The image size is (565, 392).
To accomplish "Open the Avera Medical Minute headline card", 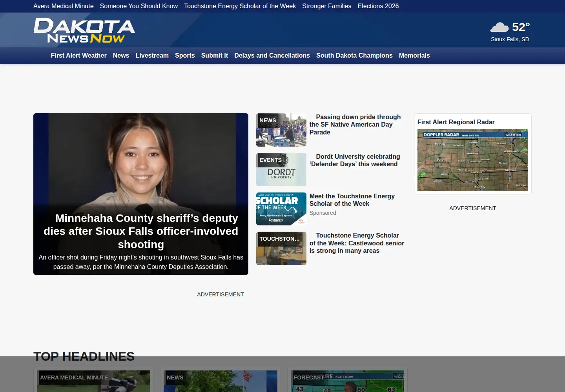I will 93,380.
